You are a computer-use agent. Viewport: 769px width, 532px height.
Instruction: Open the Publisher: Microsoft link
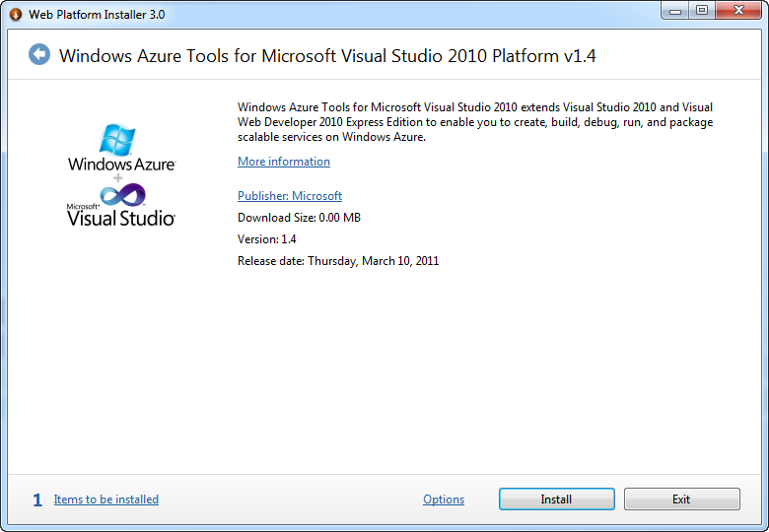[x=290, y=196]
